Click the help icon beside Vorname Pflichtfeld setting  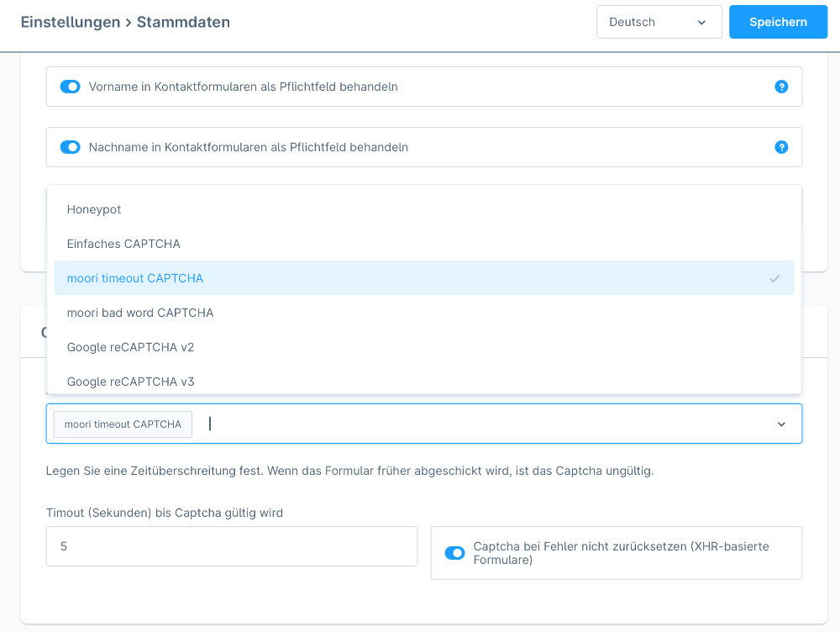pyautogui.click(x=781, y=86)
